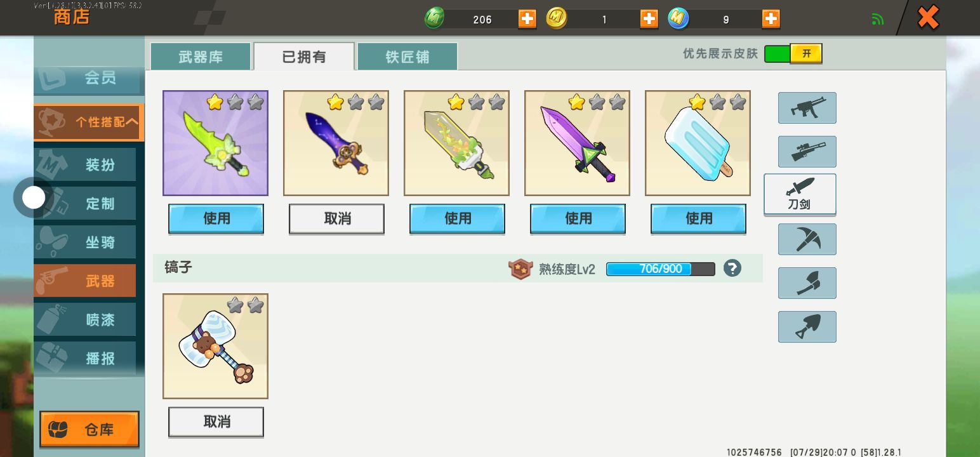The width and height of the screenshot is (980, 457).
Task: Use the green leaf sword
Action: click(x=216, y=219)
